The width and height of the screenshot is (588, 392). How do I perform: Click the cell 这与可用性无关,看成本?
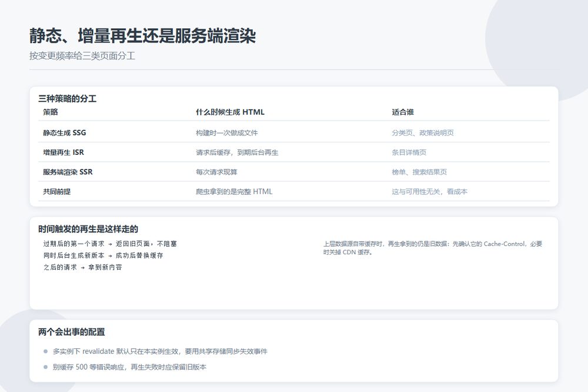pyautogui.click(x=430, y=191)
